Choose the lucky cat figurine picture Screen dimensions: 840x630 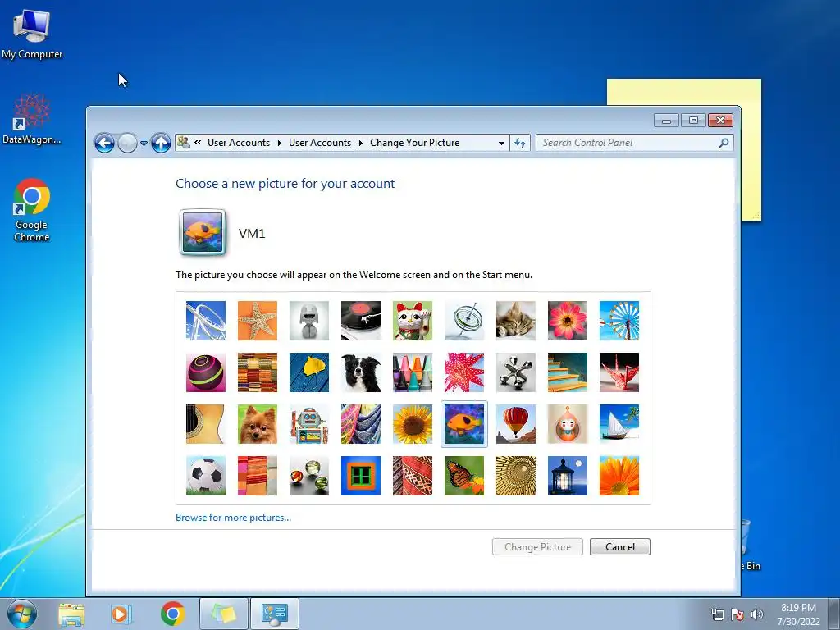[x=413, y=321]
